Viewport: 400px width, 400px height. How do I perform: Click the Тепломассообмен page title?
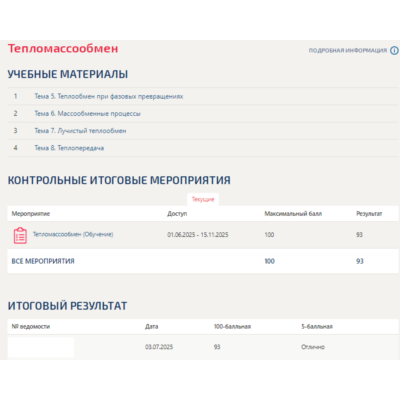(x=63, y=49)
